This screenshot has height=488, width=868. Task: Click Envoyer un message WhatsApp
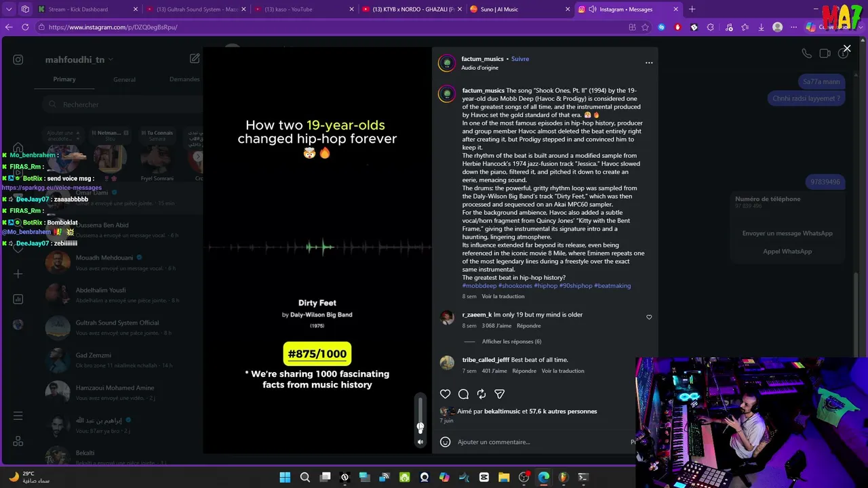787,233
